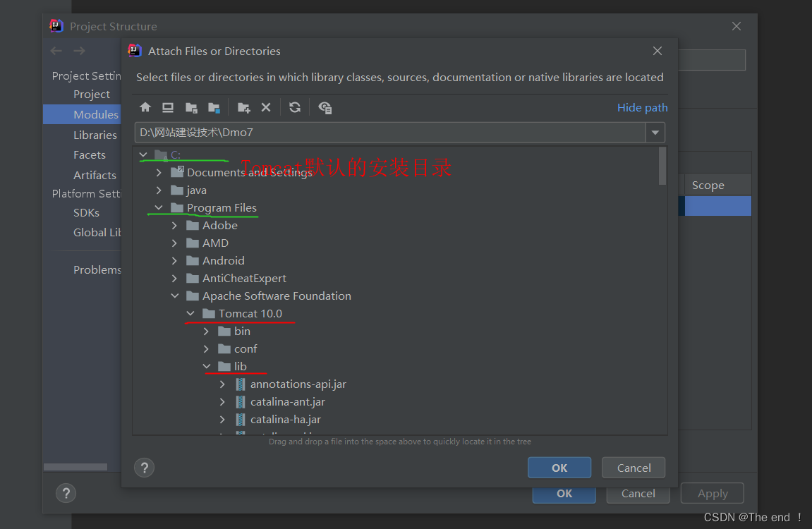Open the path history dropdown
Viewport: 812px width, 529px height.
[655, 133]
